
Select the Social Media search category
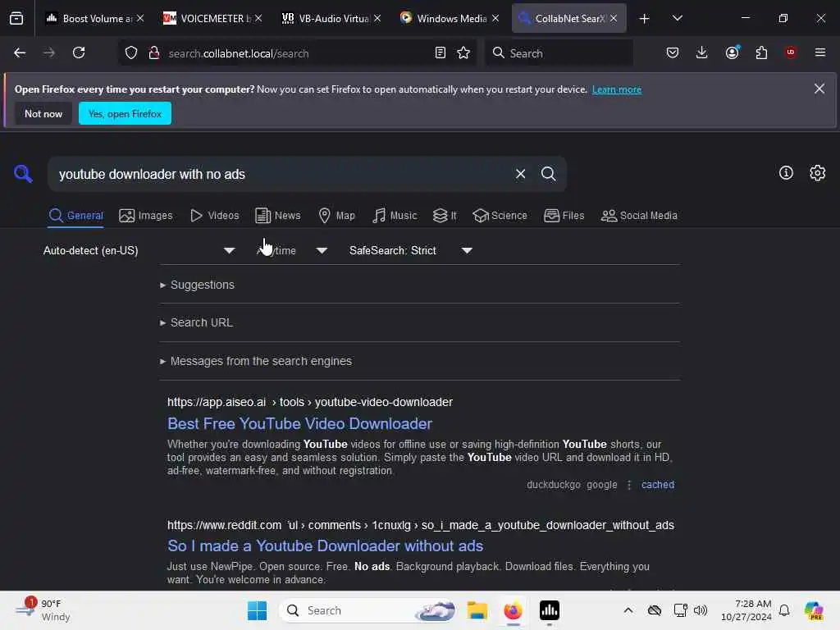[639, 216]
